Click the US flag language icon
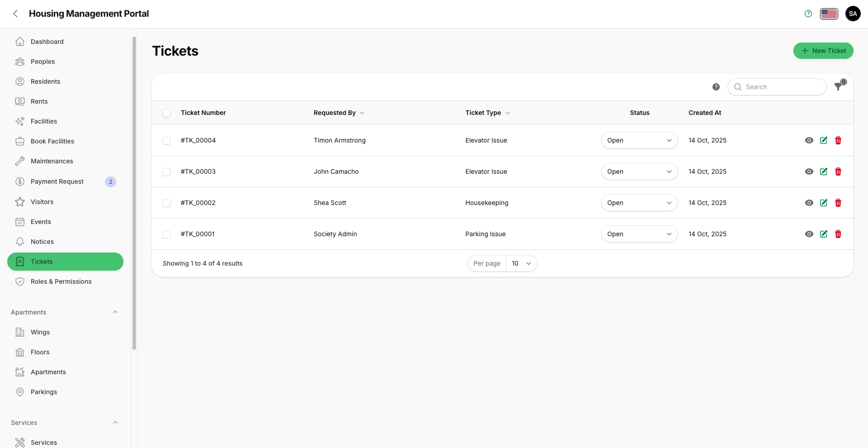 (829, 14)
